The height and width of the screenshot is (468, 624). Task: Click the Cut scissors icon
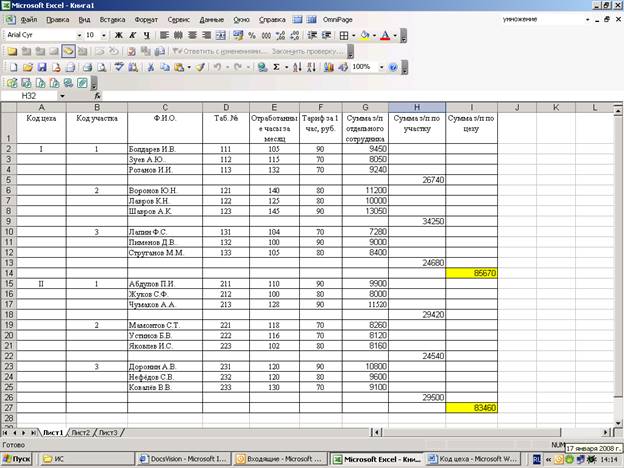[x=151, y=67]
